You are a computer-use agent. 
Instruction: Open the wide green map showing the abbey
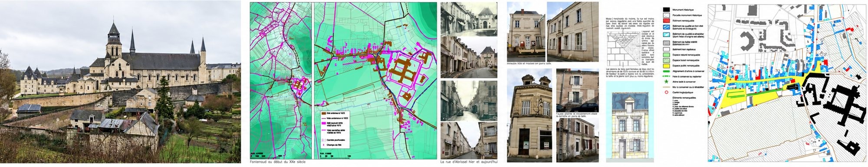[375, 81]
